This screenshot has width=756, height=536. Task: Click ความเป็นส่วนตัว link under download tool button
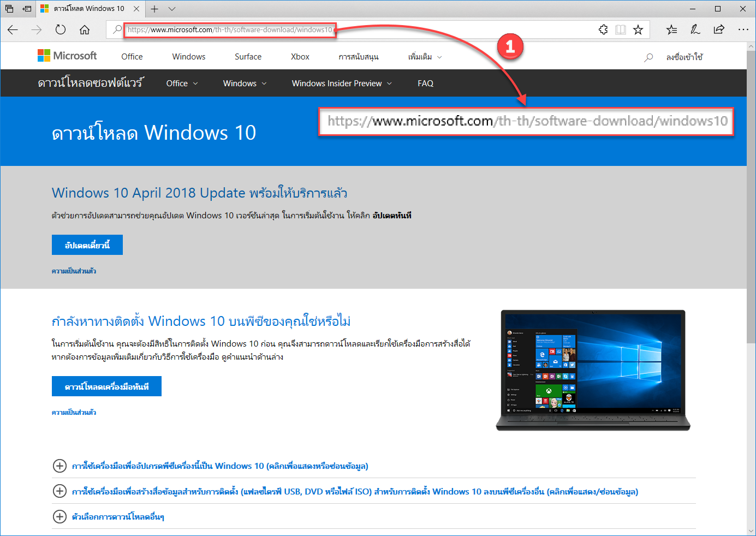point(74,413)
